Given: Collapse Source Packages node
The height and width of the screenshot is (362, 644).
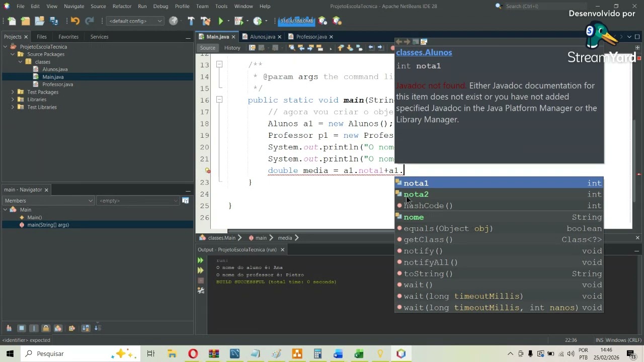Looking at the screenshot, I should [x=13, y=54].
